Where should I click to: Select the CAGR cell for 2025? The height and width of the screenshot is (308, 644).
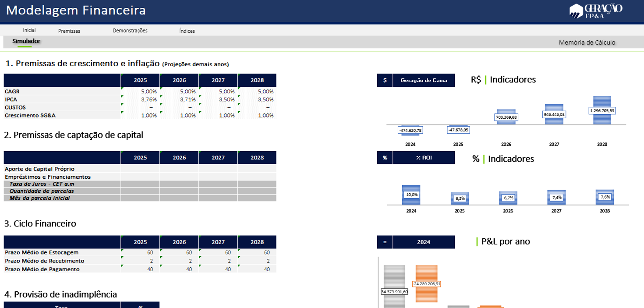[x=140, y=92]
